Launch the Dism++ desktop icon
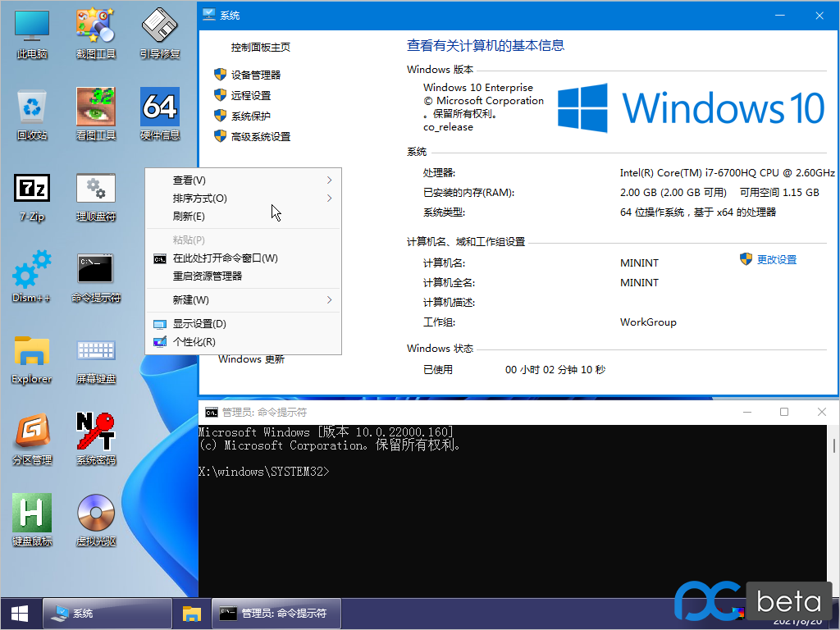 (32, 277)
